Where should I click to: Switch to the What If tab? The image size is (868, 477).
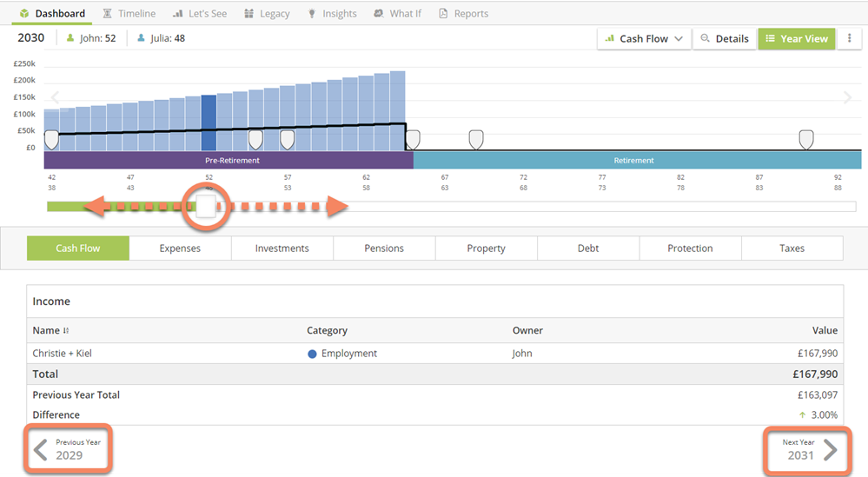click(397, 13)
